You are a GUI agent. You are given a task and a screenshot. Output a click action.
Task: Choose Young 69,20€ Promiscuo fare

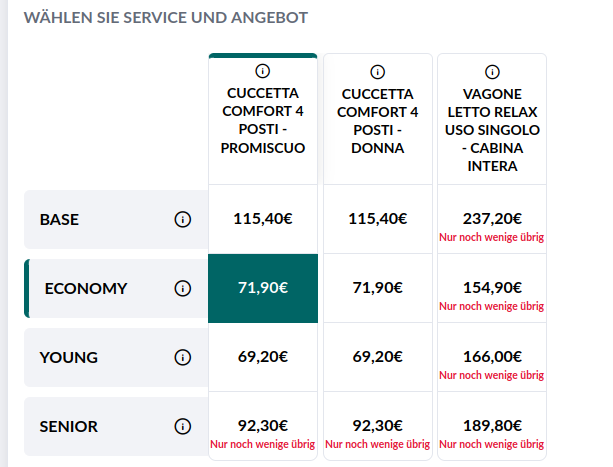pos(263,357)
